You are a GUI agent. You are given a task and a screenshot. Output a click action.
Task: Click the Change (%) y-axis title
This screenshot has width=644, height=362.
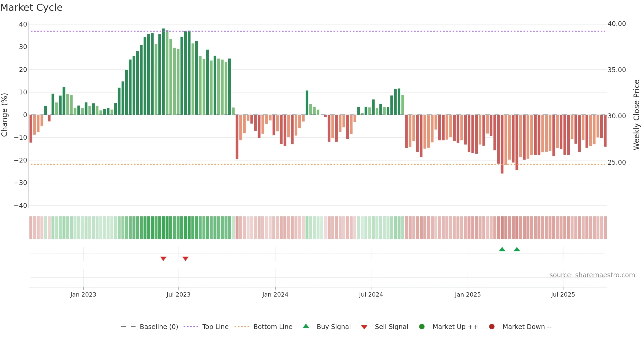pyautogui.click(x=5, y=115)
